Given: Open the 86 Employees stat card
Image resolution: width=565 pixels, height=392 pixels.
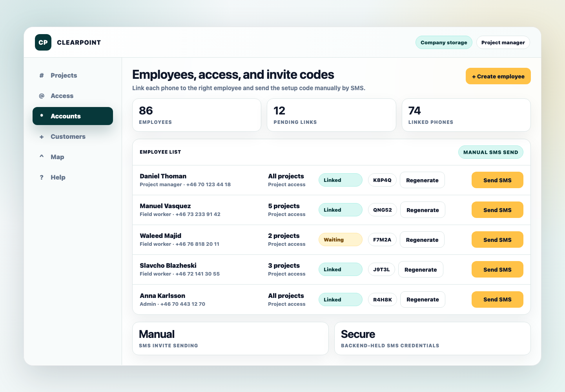Looking at the screenshot, I should [x=197, y=115].
